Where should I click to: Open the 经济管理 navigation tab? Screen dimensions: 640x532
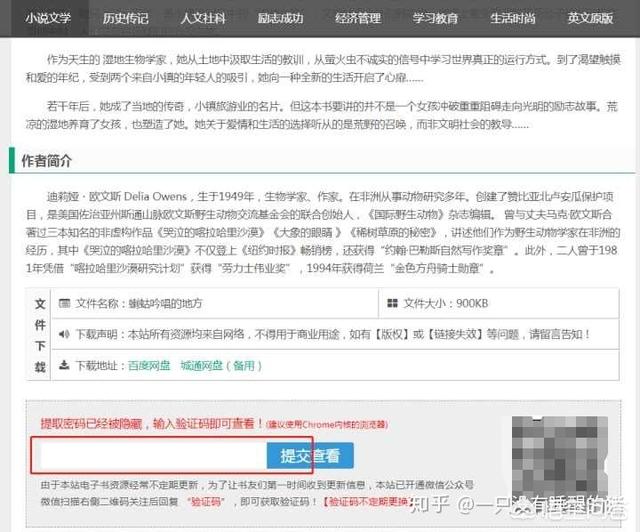(358, 18)
